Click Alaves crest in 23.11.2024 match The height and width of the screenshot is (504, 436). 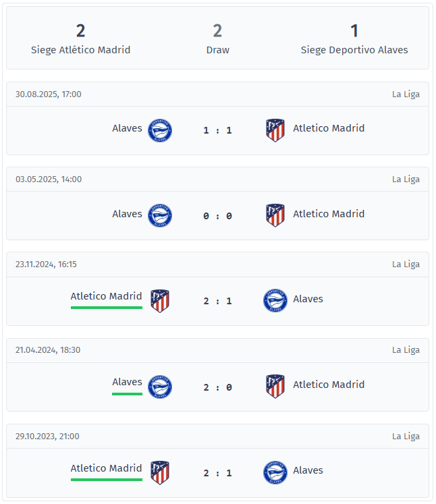click(275, 301)
